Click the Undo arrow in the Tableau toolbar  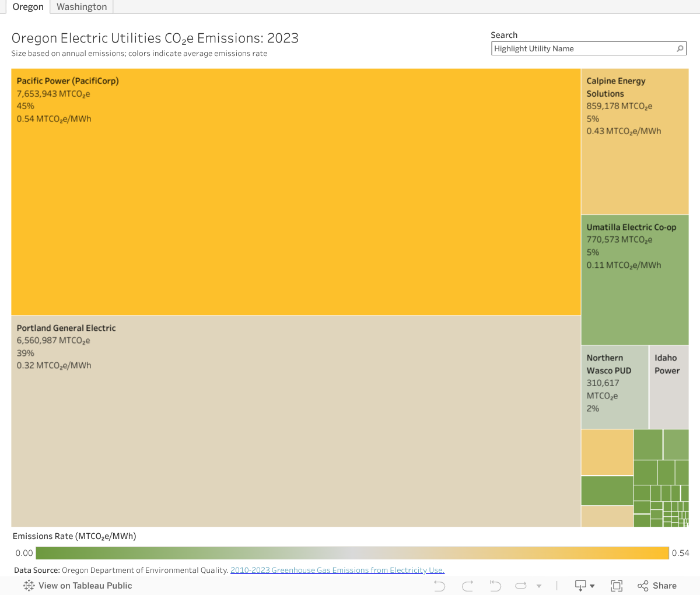click(x=440, y=586)
